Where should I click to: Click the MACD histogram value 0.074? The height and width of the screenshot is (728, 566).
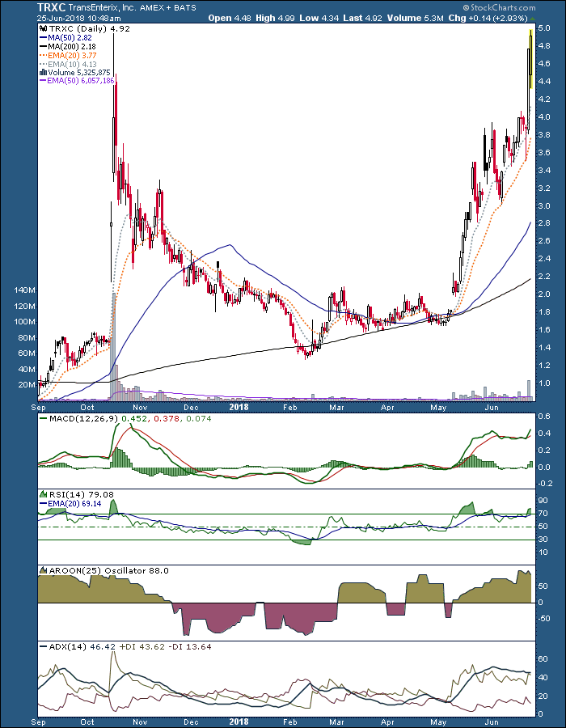[x=197, y=419]
